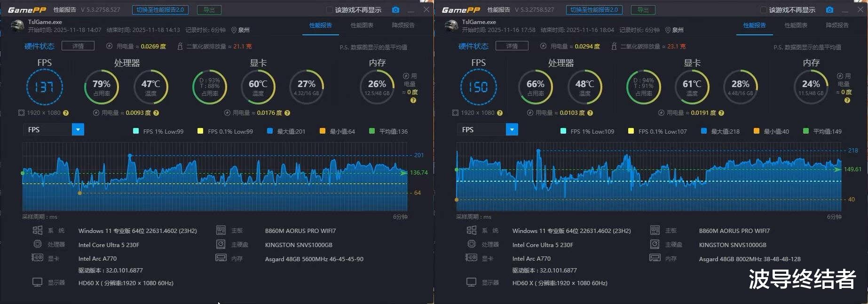Click 切换至性能报告2.0 in left window

tap(160, 10)
